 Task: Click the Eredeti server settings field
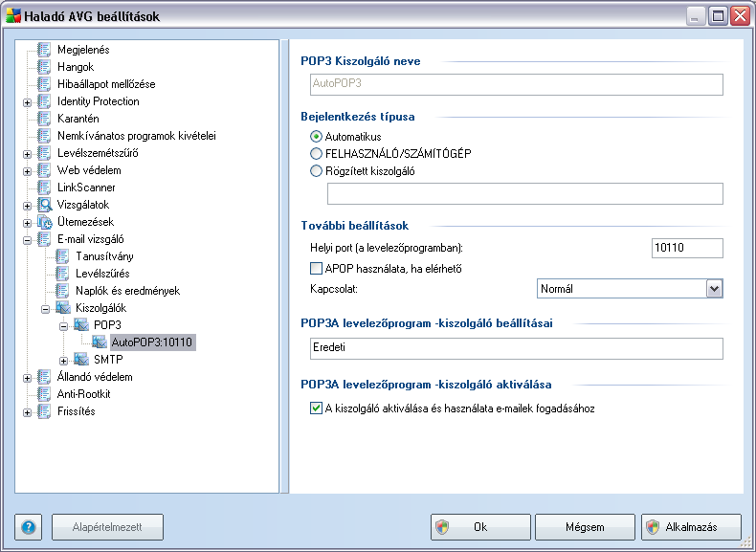(x=517, y=348)
